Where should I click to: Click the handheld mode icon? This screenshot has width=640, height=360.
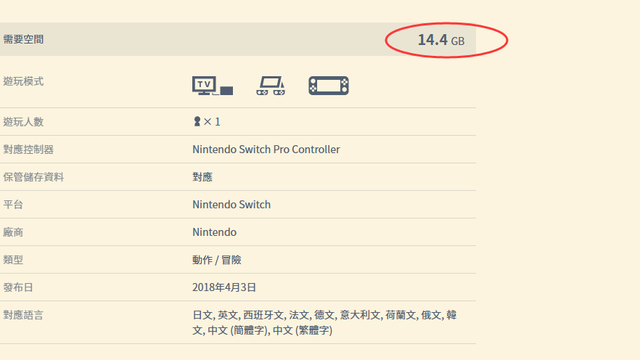(329, 86)
